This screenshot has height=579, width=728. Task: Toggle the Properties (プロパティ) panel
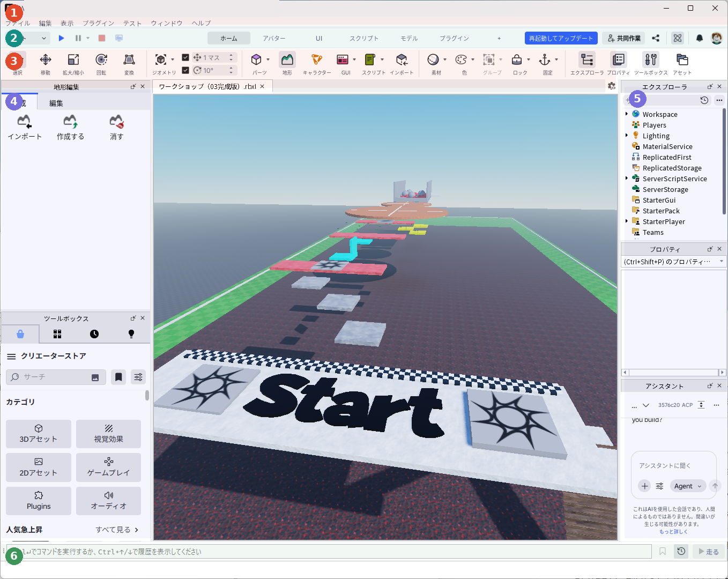(x=619, y=64)
